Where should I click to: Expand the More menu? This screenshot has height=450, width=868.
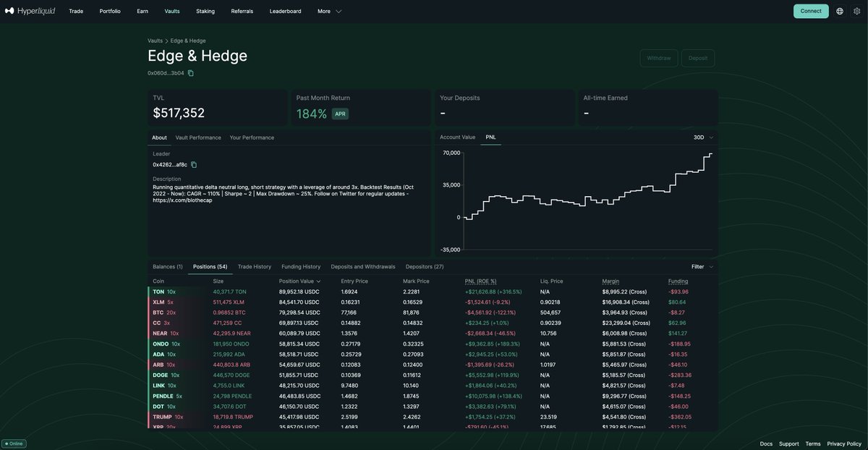click(329, 11)
